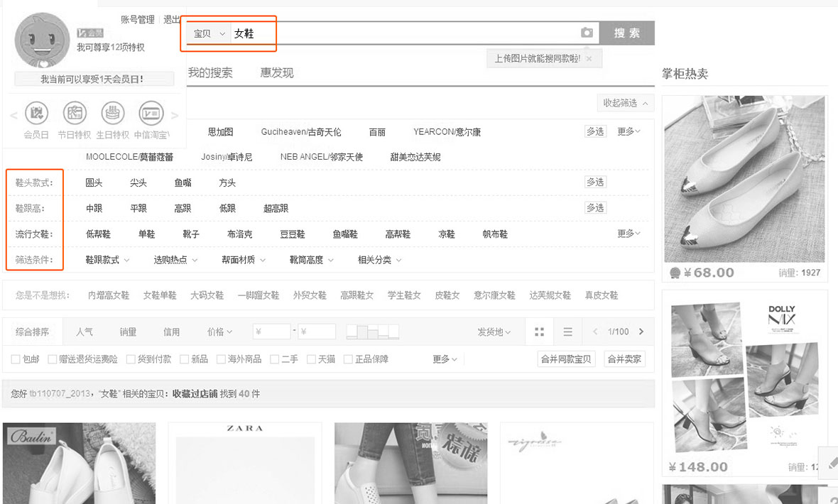Check the 新品 option

pyautogui.click(x=185, y=359)
